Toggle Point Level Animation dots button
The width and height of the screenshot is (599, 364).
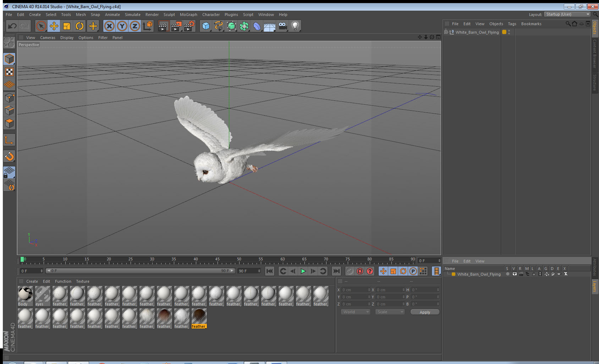pos(423,271)
